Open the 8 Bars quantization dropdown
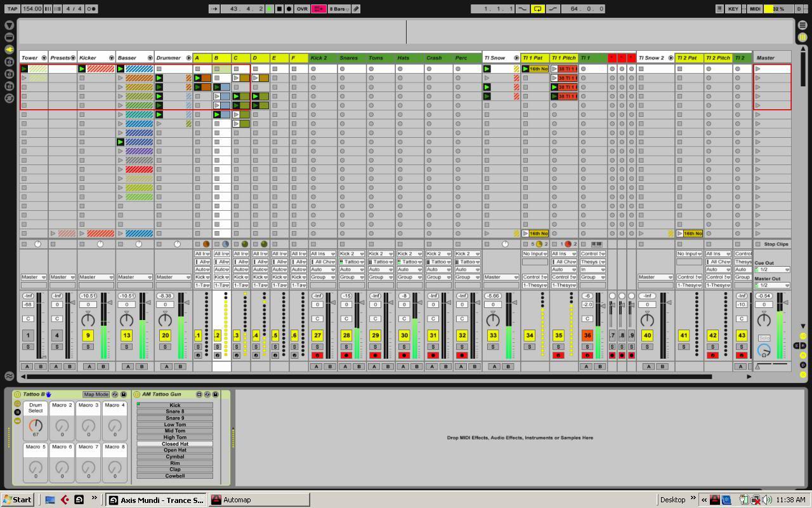 [x=339, y=9]
